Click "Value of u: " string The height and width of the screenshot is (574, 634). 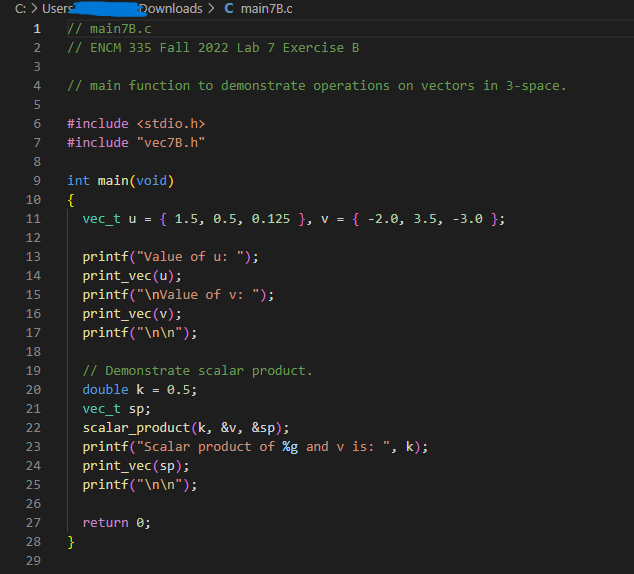point(190,257)
